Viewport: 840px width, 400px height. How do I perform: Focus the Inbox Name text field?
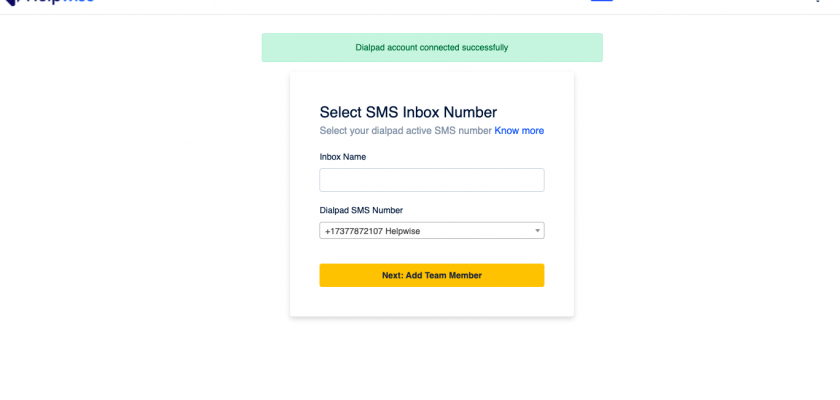432,180
